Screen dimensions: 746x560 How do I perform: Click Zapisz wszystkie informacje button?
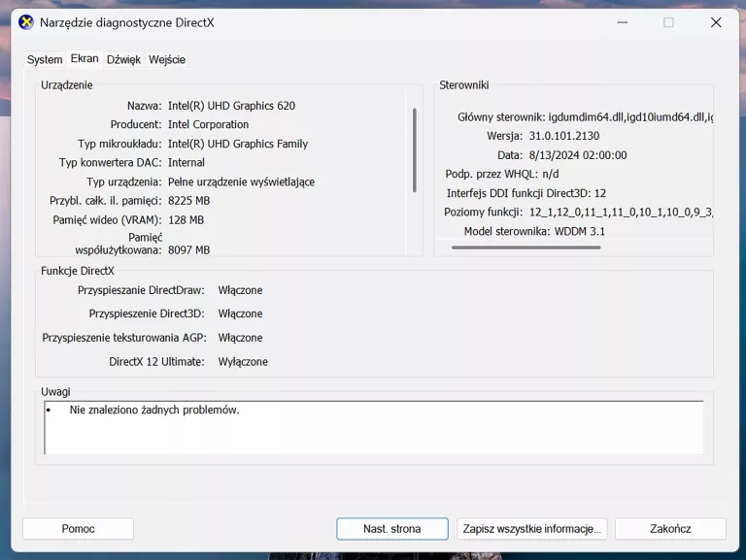pyautogui.click(x=532, y=529)
